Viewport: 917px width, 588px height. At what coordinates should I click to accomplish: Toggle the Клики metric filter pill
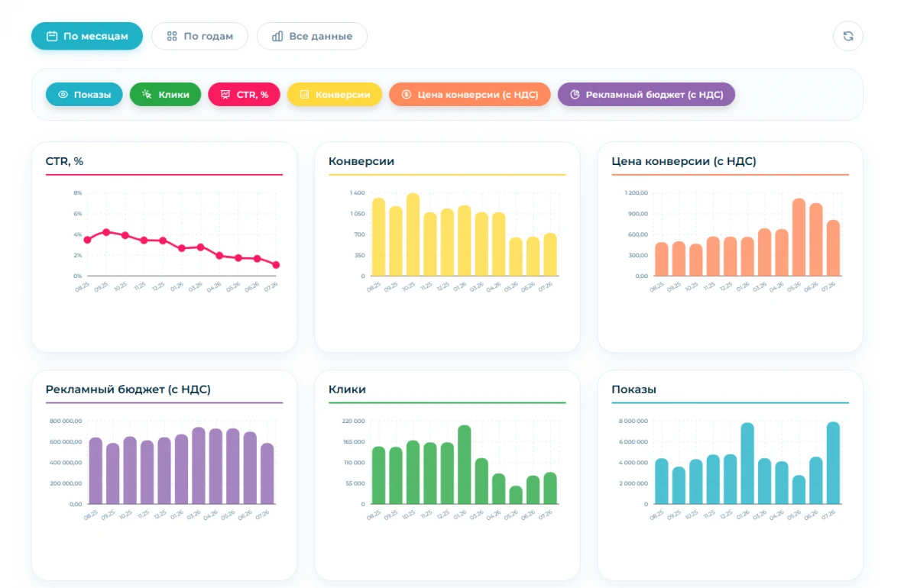[x=165, y=95]
